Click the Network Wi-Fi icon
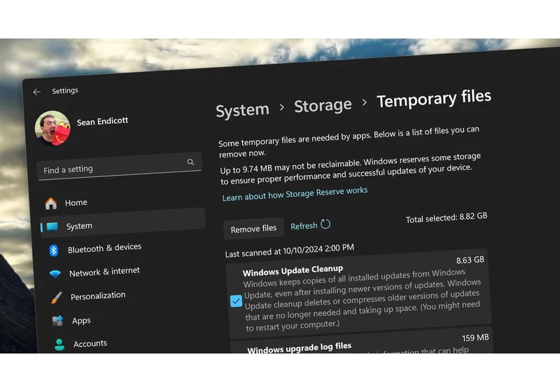Viewport: 560px width, 392px height. pyautogui.click(x=55, y=274)
